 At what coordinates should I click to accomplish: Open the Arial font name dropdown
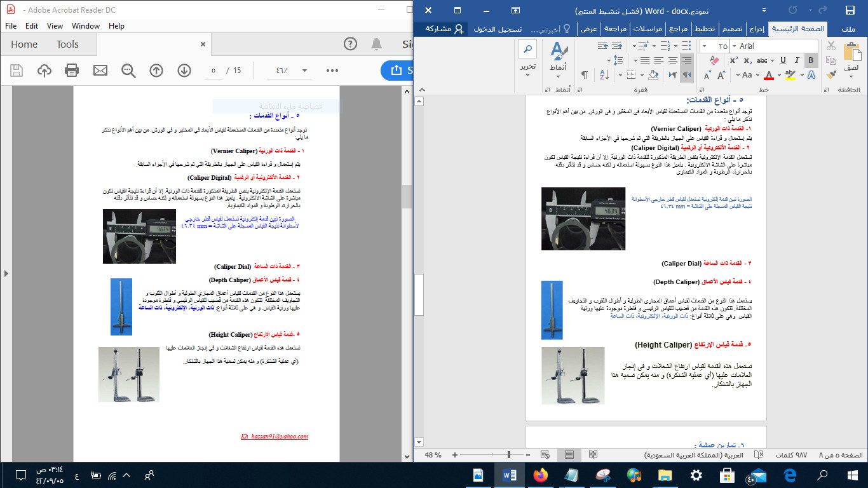click(x=734, y=46)
